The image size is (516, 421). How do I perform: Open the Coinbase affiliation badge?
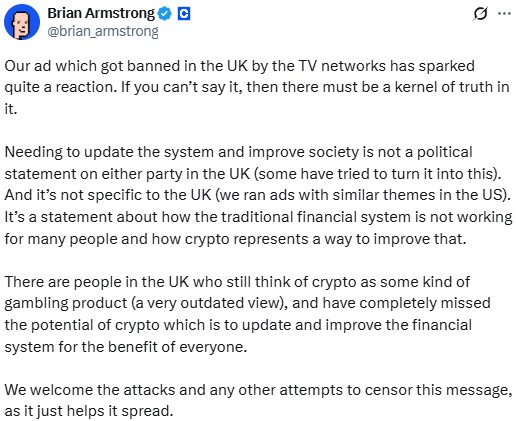pyautogui.click(x=184, y=14)
